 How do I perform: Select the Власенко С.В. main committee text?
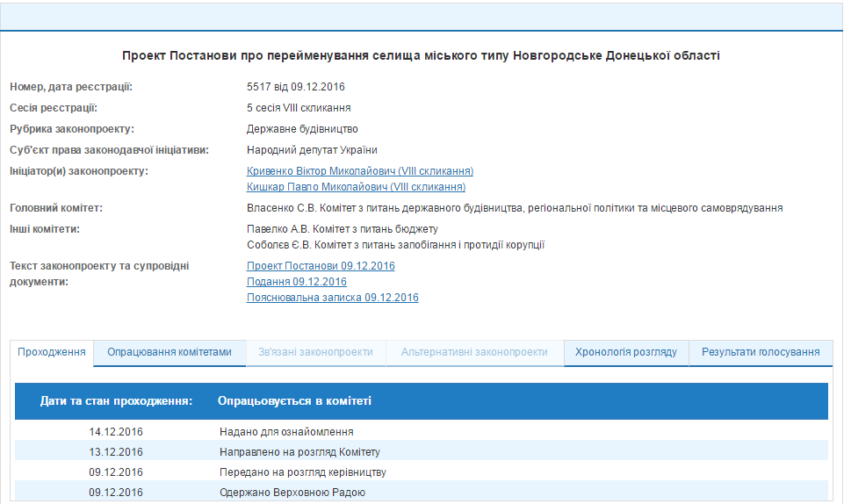(x=515, y=208)
